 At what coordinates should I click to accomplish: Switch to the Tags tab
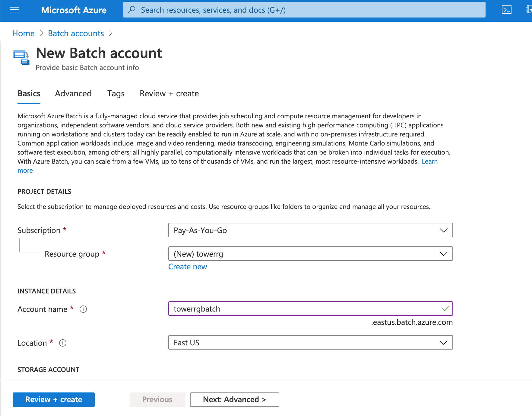[x=116, y=94]
